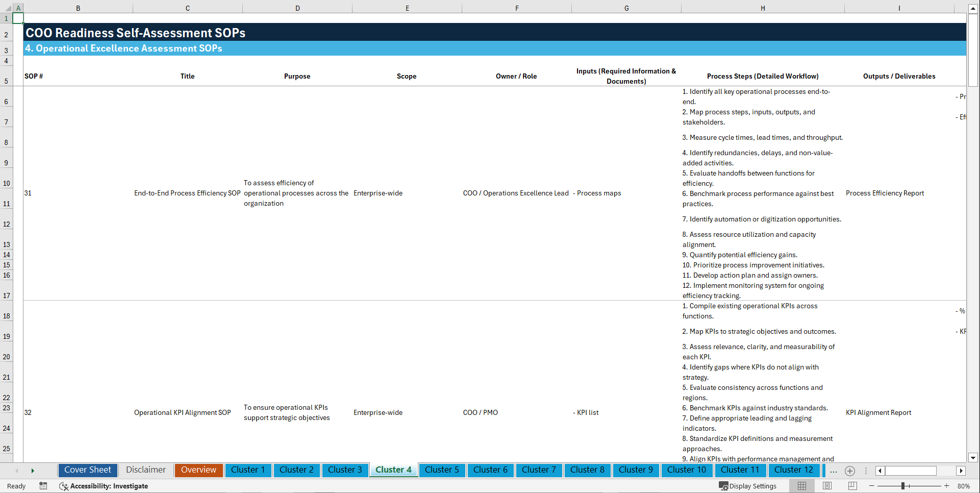Viewport: 980px width, 493px height.
Task: Open the full sheet list via ellipsis
Action: coord(834,471)
